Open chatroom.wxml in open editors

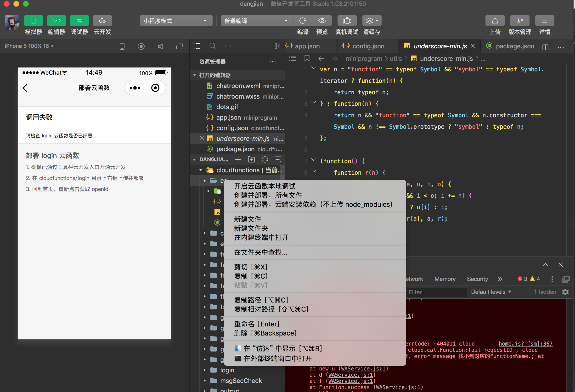click(238, 86)
